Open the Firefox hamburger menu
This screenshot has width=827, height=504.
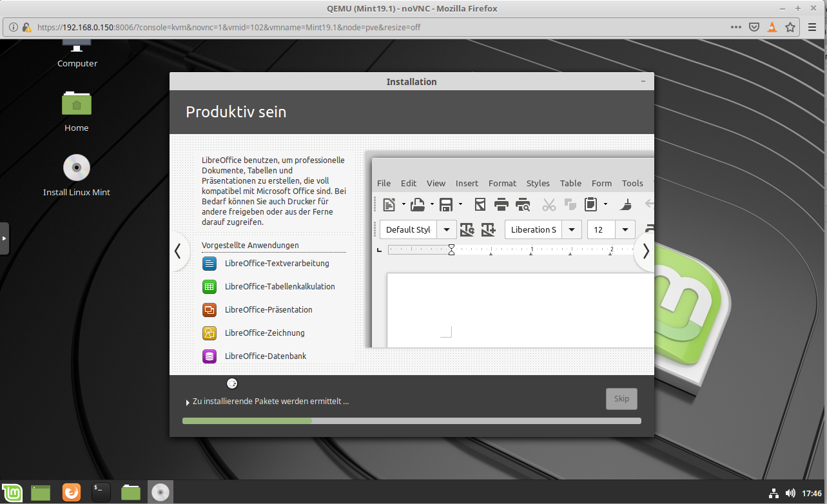click(813, 28)
